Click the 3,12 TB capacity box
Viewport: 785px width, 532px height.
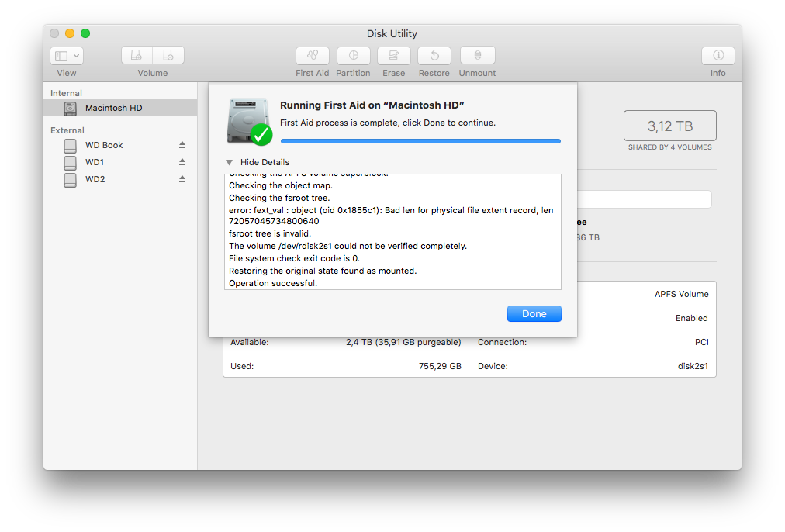point(670,126)
